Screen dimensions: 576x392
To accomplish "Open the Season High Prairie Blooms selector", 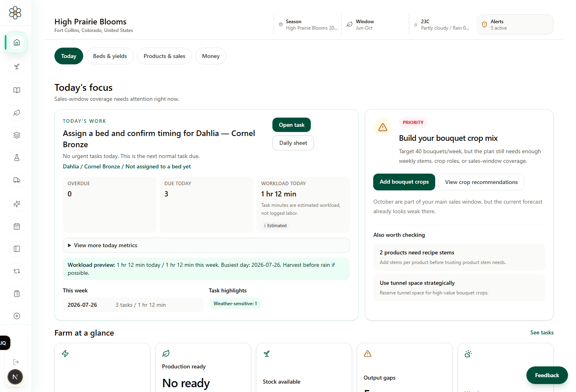I will 308,25.
